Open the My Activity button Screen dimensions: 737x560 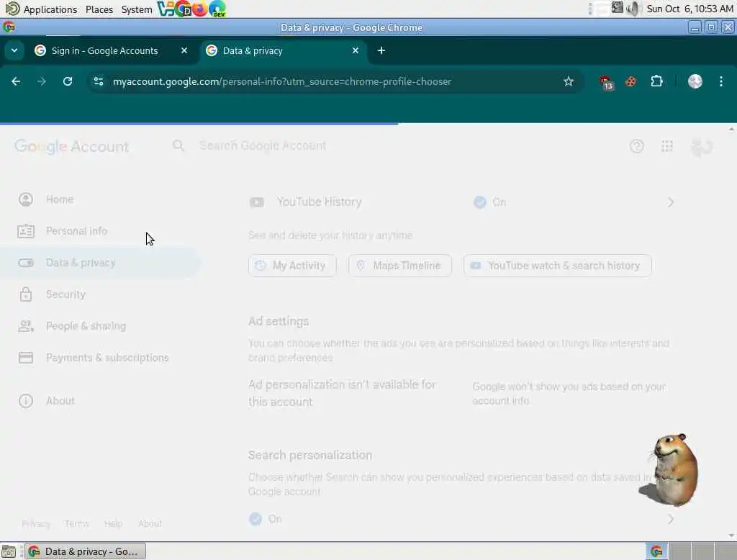click(292, 266)
